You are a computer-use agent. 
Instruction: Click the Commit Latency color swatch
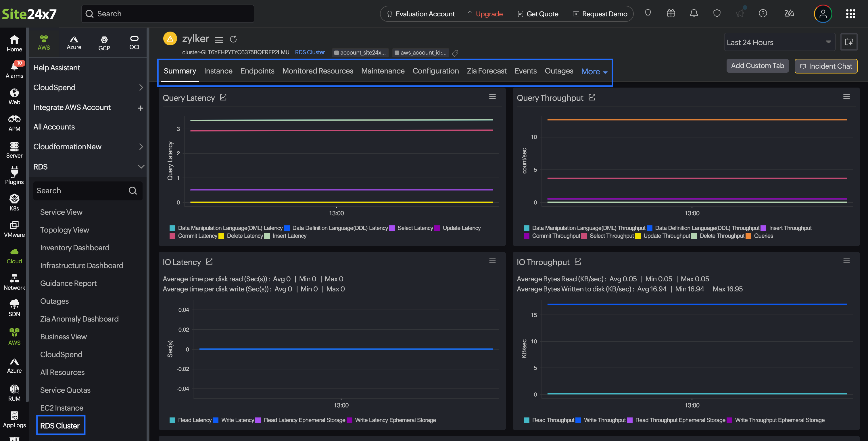tap(172, 236)
